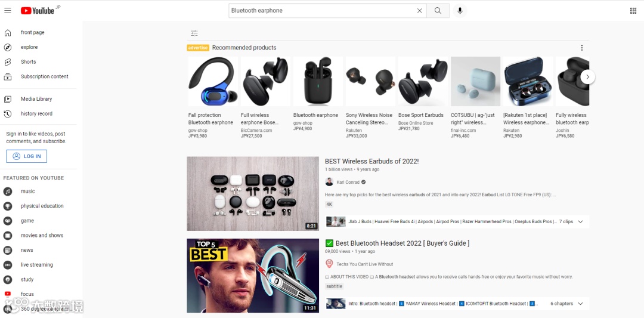Open Karl Conrad channel avatar
The height and width of the screenshot is (318, 644).
pos(329,182)
